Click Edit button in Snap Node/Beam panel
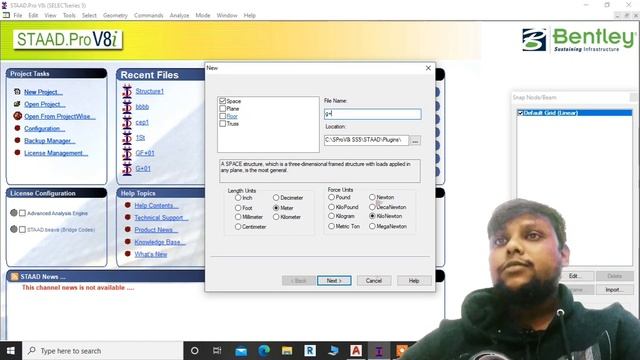 pos(574,276)
